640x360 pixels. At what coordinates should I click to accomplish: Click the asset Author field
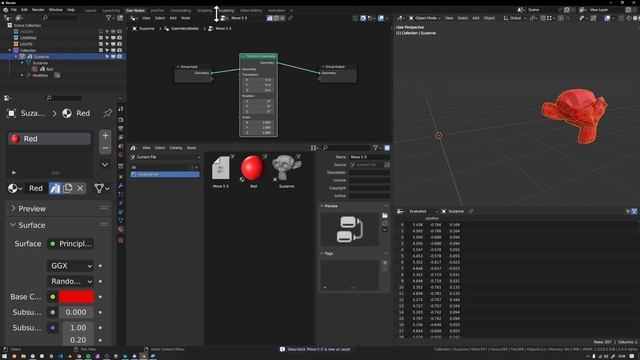pyautogui.click(x=369, y=196)
